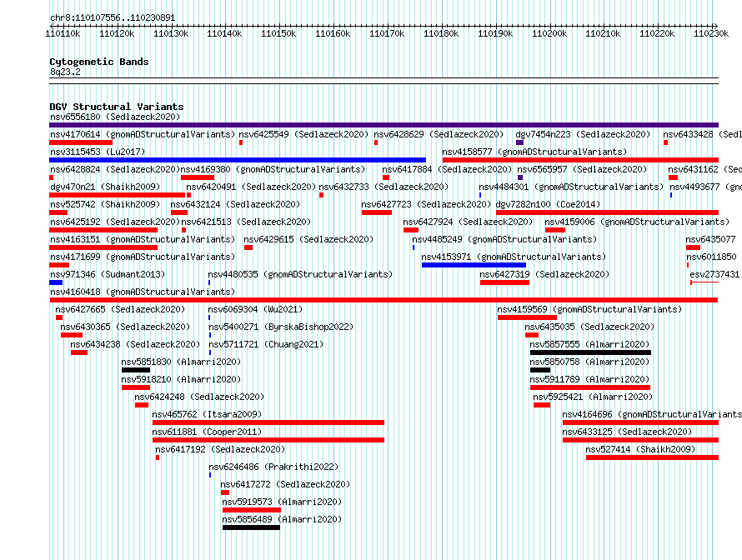Select the red dgv7282n100 variant bar

coord(607,212)
